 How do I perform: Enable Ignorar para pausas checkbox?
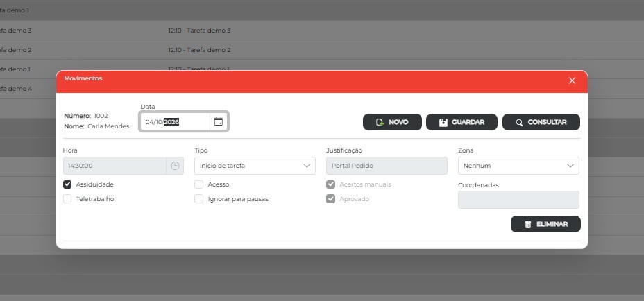tap(198, 199)
